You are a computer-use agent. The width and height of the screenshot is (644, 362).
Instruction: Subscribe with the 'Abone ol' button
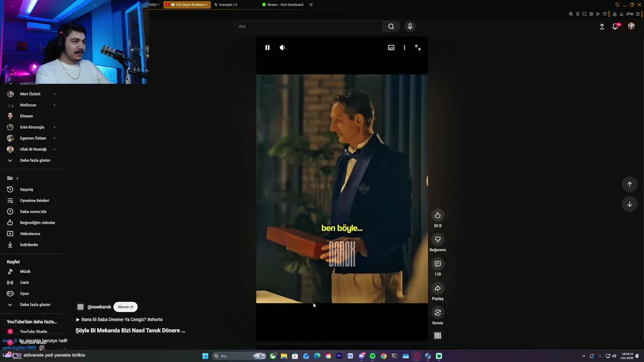[125, 307]
